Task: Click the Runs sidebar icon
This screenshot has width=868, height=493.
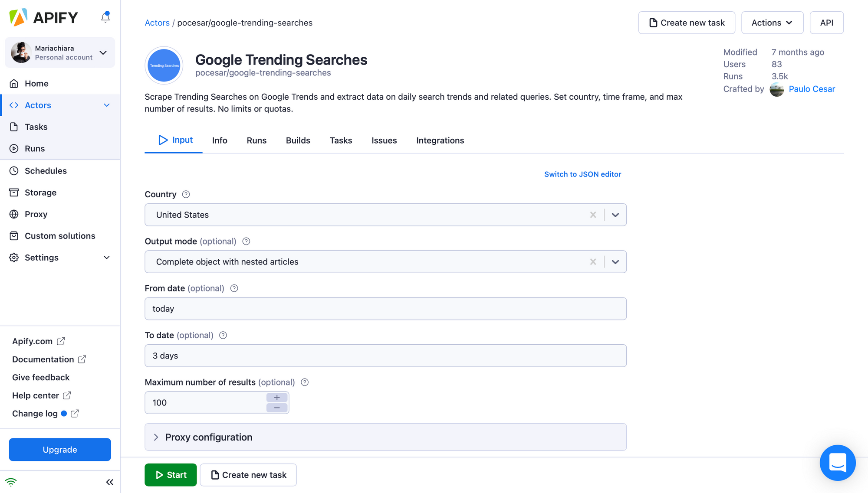Action: (14, 148)
